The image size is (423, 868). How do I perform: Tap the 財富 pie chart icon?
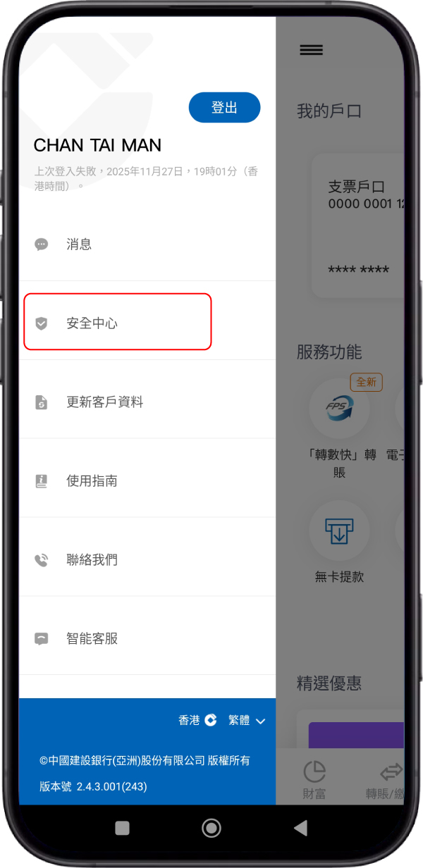(314, 769)
